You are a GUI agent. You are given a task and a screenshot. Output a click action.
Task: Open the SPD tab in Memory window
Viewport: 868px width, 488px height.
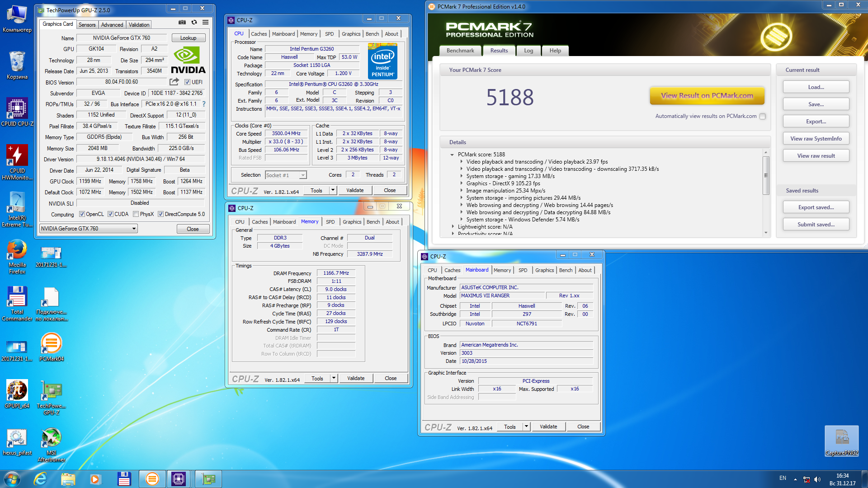[x=330, y=222]
